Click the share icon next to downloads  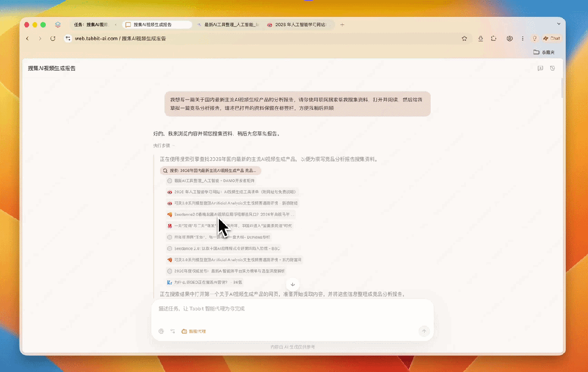(x=494, y=38)
